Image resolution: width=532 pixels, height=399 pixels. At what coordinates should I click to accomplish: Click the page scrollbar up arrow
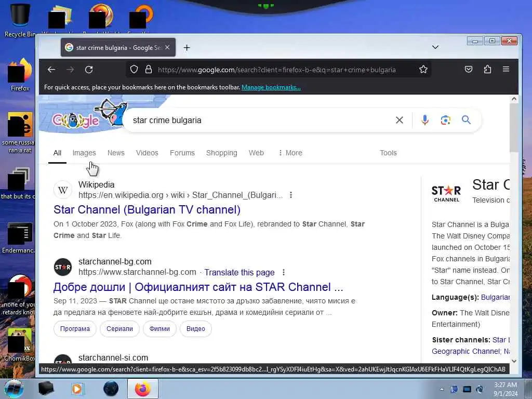[x=514, y=99]
